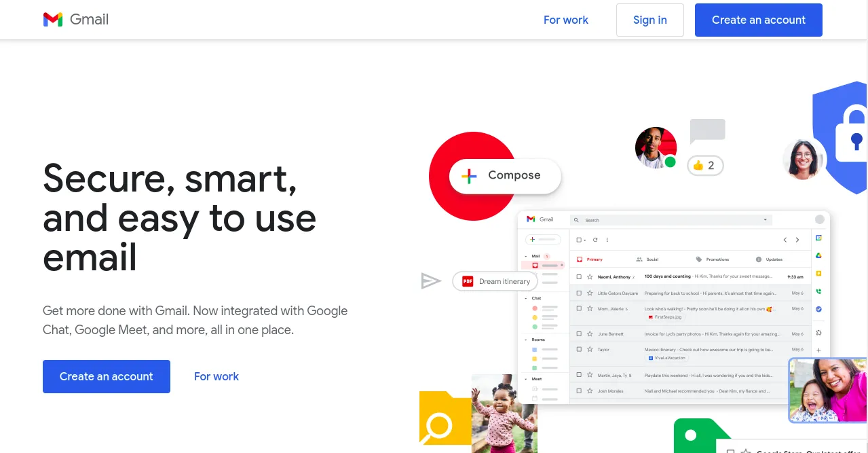Click the multicolor plus on the Compose pill
The height and width of the screenshot is (453, 868).
pos(469,176)
